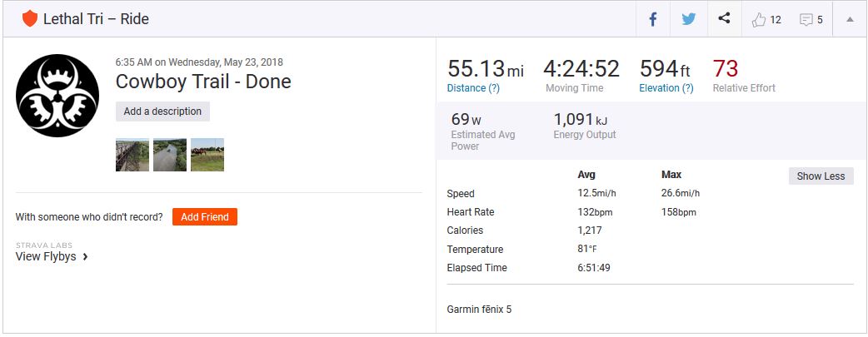The height and width of the screenshot is (337, 868).
Task: Open the biohazard profile avatar
Action: click(x=52, y=96)
